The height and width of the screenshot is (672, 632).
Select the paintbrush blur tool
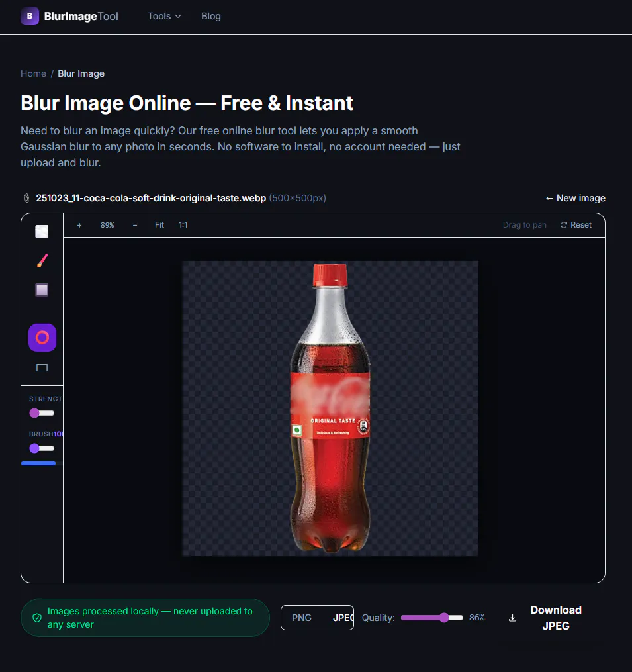[42, 261]
